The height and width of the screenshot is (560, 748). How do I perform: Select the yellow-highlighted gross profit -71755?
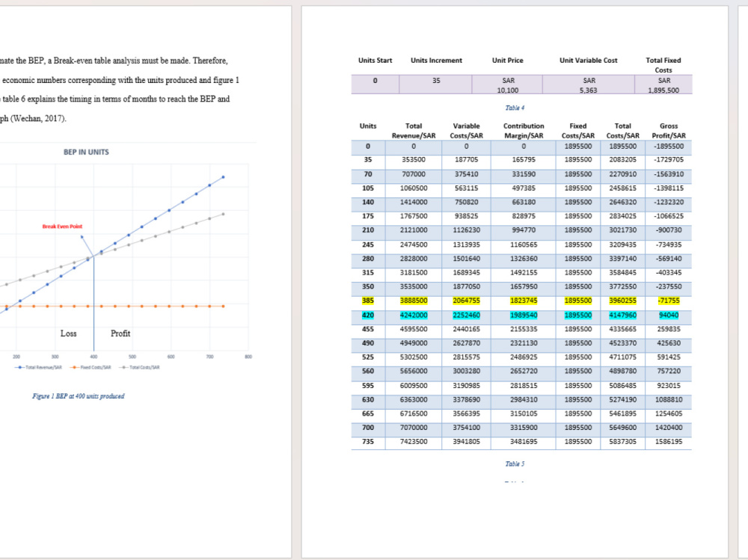[x=668, y=301]
